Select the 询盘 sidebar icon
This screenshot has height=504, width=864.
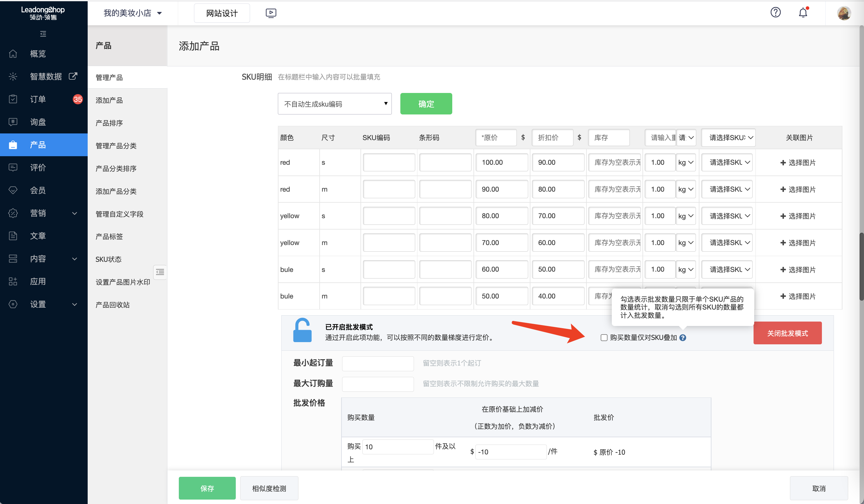coord(13,122)
